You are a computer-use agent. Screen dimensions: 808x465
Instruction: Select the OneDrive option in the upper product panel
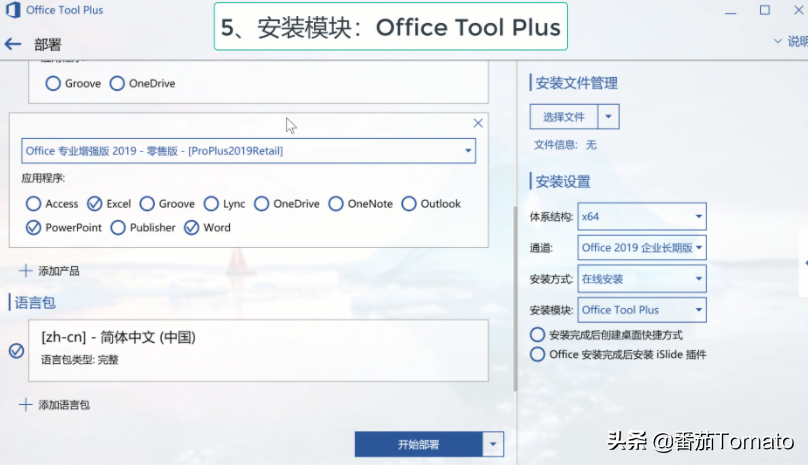pos(117,84)
